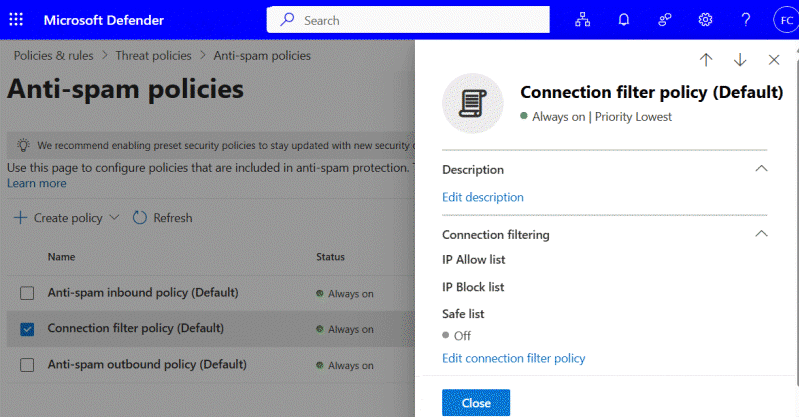Check Anti-spam outbound policy checkbox
Viewport: 799px width, 417px height.
[27, 365]
